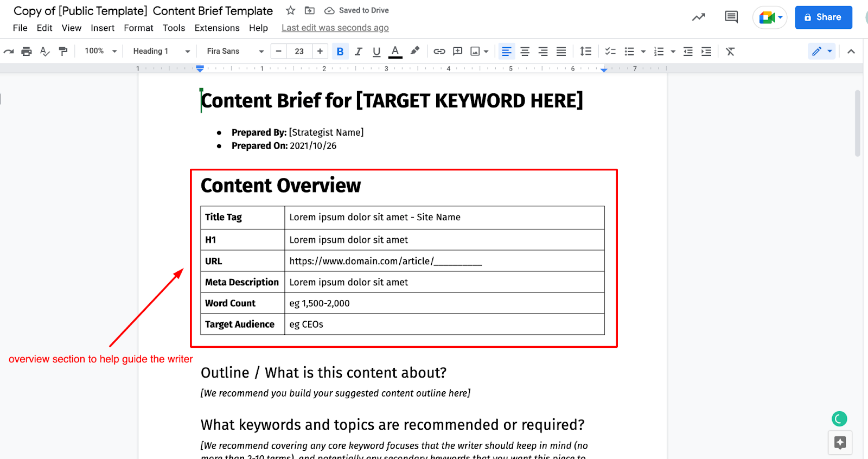This screenshot has width=868, height=459.
Task: Expand numbered list options arrow
Action: [x=673, y=52]
